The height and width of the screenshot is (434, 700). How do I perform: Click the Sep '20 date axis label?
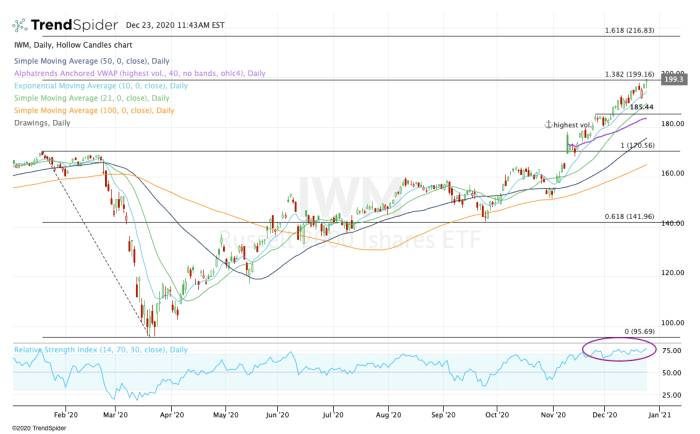click(x=443, y=415)
